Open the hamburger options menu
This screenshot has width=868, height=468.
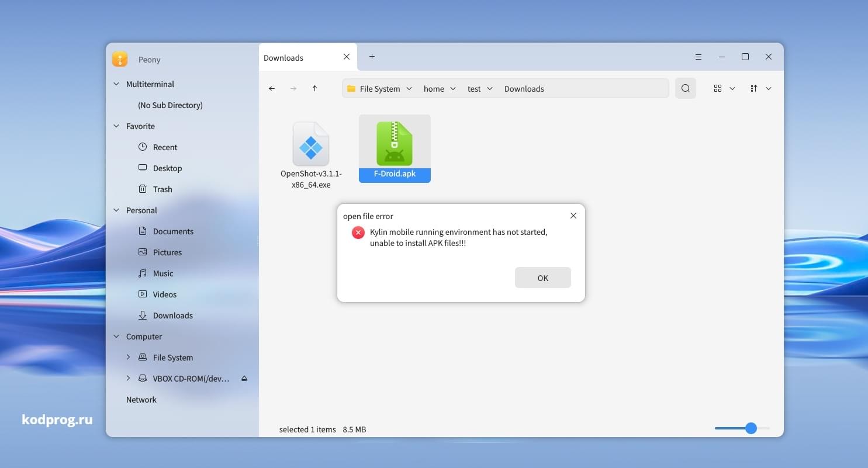pos(698,57)
